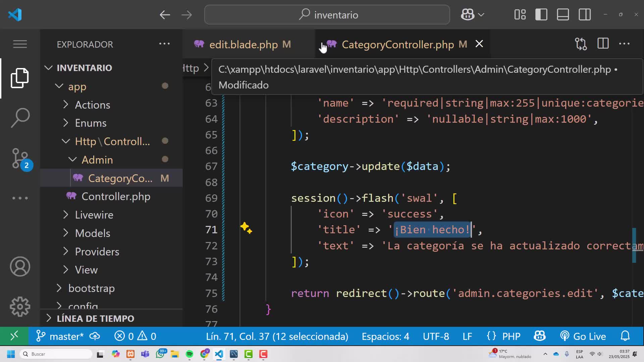Open the hamburger application menu

pyautogui.click(x=20, y=44)
